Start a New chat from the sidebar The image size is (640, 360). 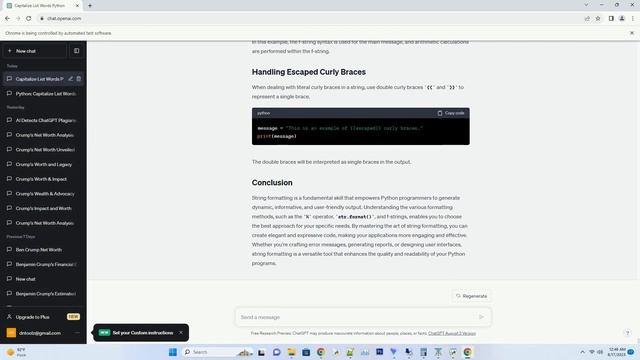pos(35,51)
